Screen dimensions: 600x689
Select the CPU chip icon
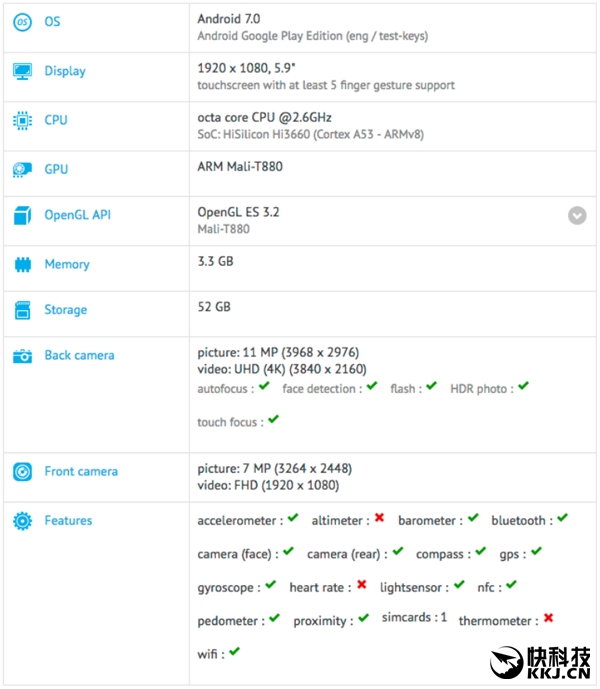tap(22, 120)
